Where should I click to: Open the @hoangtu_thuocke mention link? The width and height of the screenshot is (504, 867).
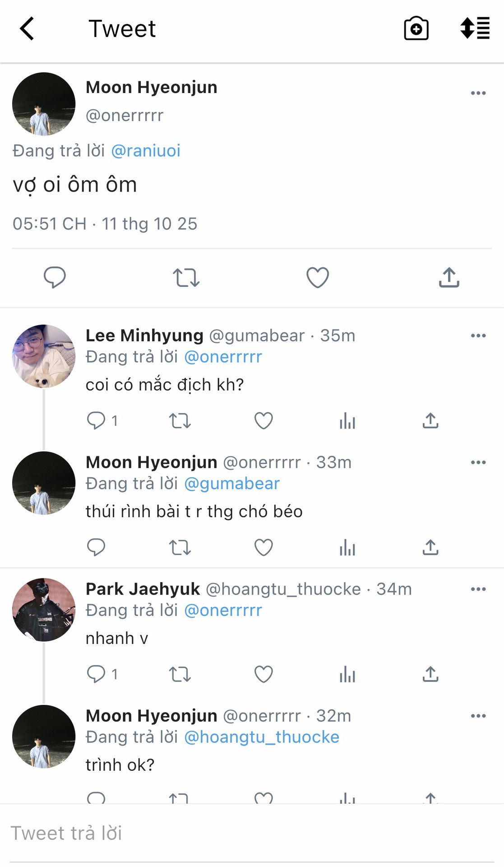[x=262, y=737]
